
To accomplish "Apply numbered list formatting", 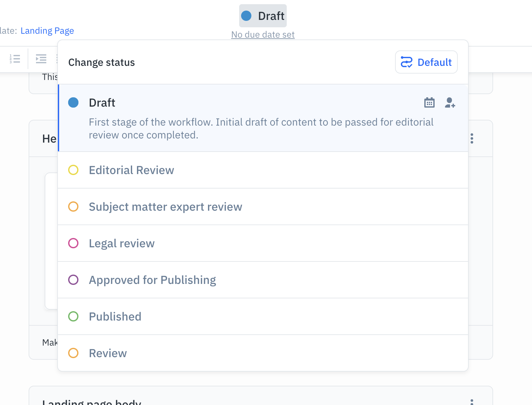I will coord(15,59).
